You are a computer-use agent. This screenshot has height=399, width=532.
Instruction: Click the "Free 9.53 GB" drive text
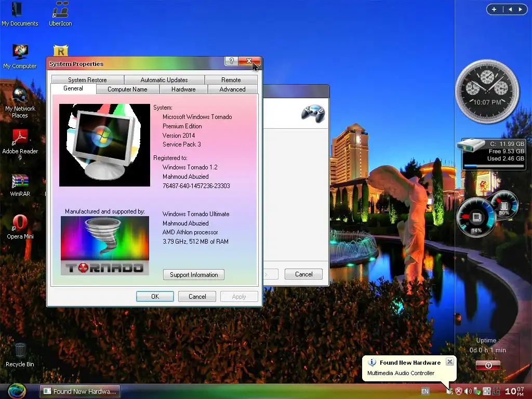[506, 151]
